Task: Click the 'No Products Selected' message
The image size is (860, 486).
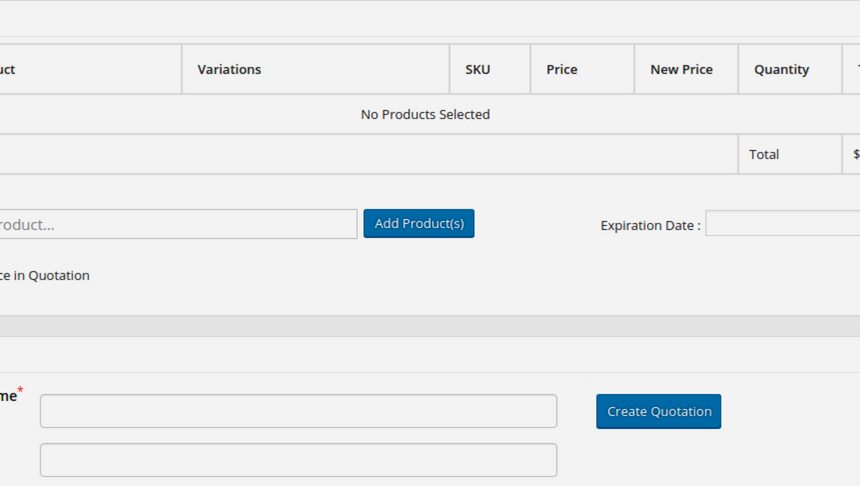Action: pos(425,115)
